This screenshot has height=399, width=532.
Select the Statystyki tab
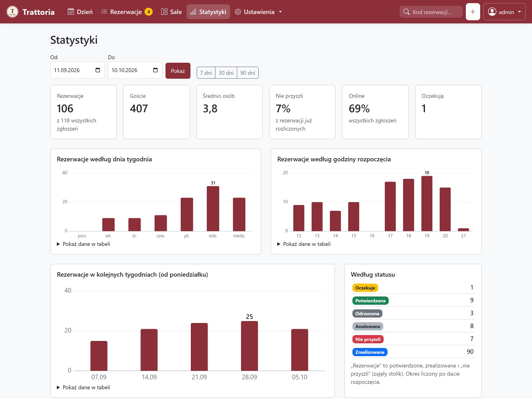208,12
